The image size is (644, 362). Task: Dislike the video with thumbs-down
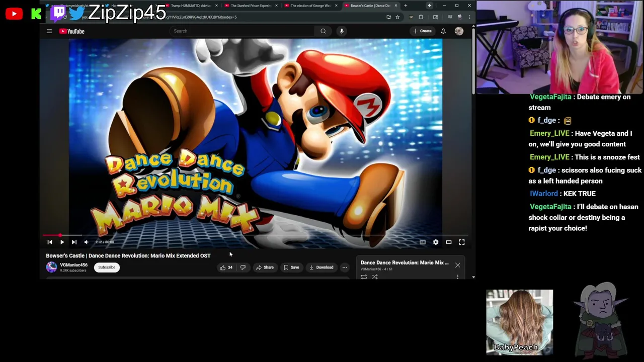tap(243, 267)
